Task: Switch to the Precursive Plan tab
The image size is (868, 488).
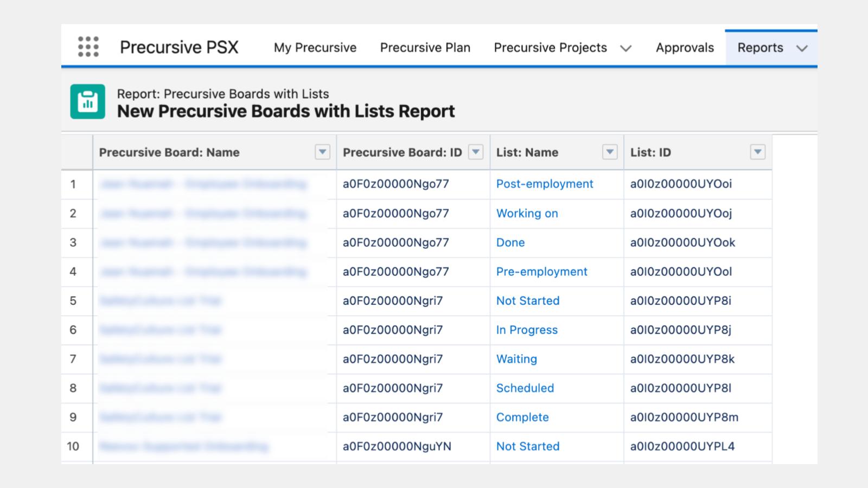Action: click(x=425, y=48)
